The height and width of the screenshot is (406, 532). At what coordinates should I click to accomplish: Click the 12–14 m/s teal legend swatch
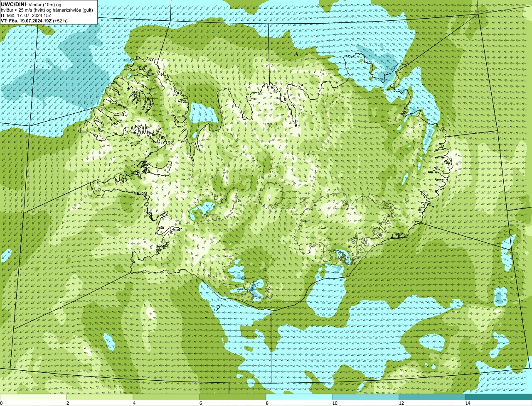point(432,397)
